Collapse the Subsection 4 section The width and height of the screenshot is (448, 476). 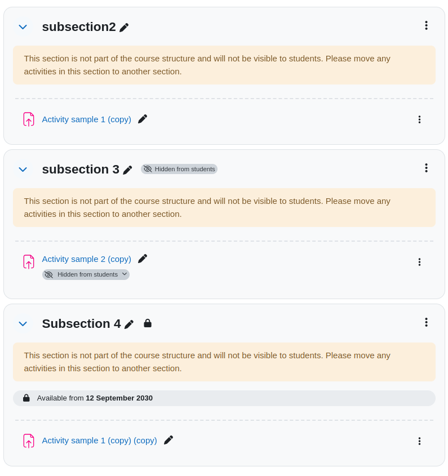pyautogui.click(x=23, y=324)
